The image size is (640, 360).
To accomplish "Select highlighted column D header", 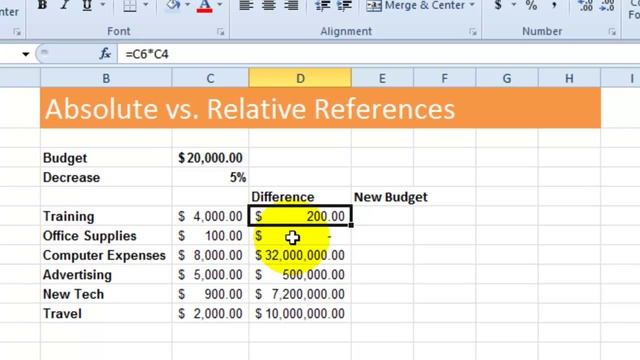I will tap(300, 78).
